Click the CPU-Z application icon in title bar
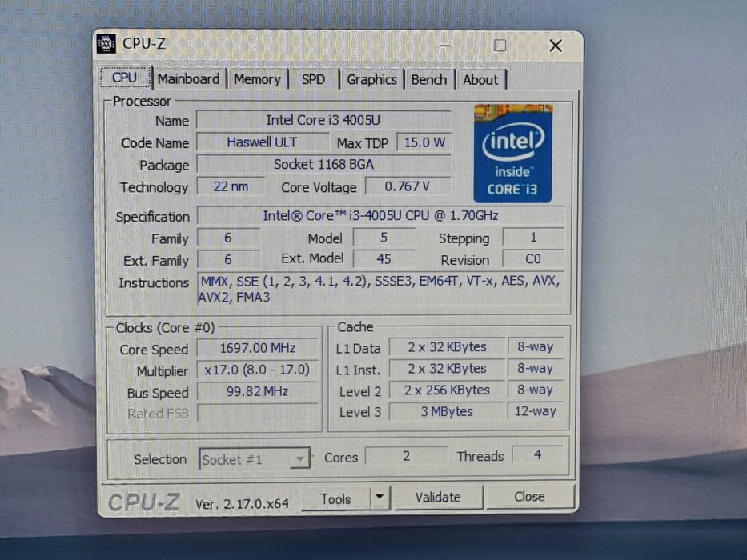 click(106, 43)
